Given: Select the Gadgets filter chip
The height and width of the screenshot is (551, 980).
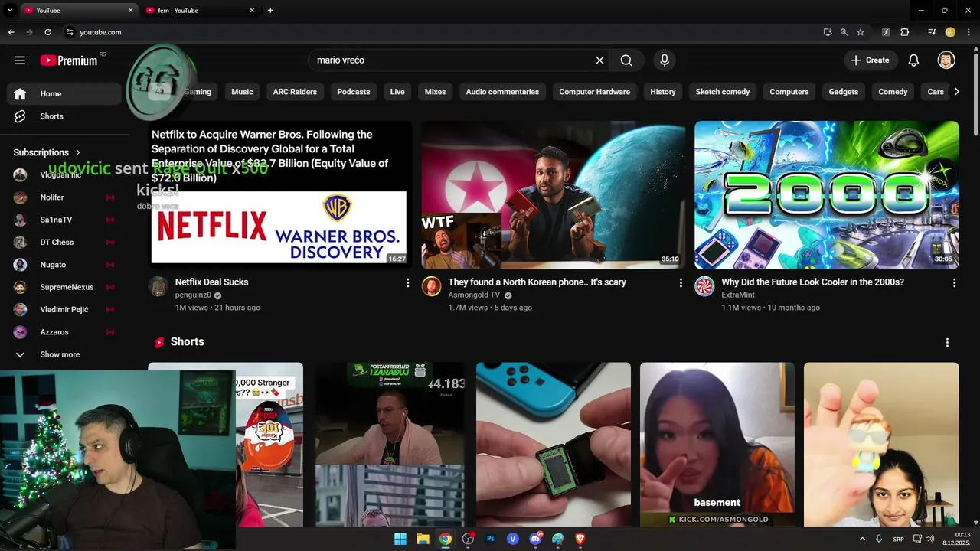Looking at the screenshot, I should 844,92.
